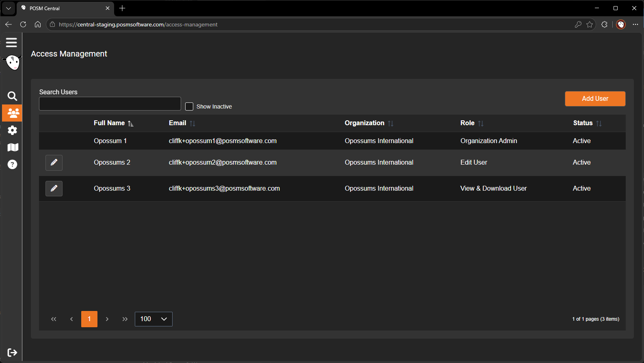Open password manager key icon
644x363 pixels.
[578, 24]
